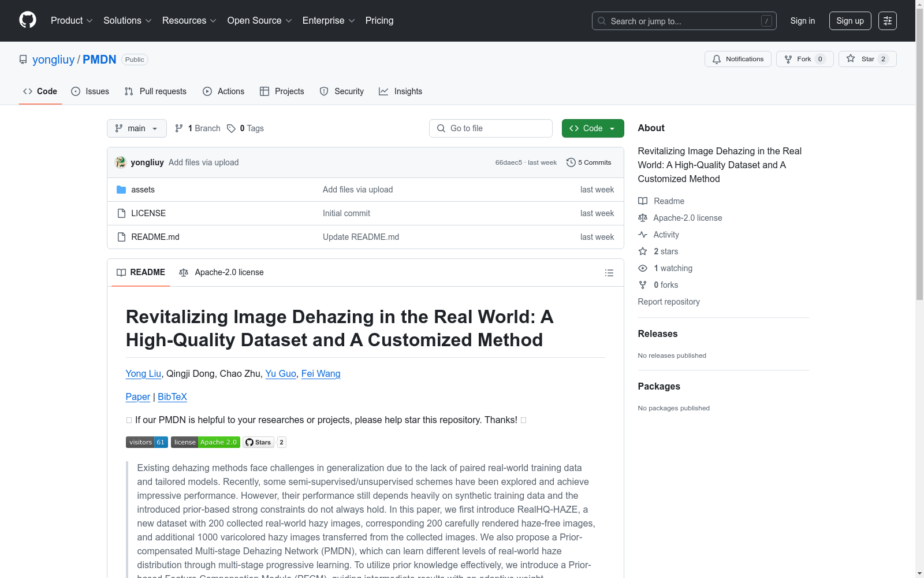Viewport: 924px width, 578px height.
Task: Open the PMDN repository name link
Action: coord(99,60)
